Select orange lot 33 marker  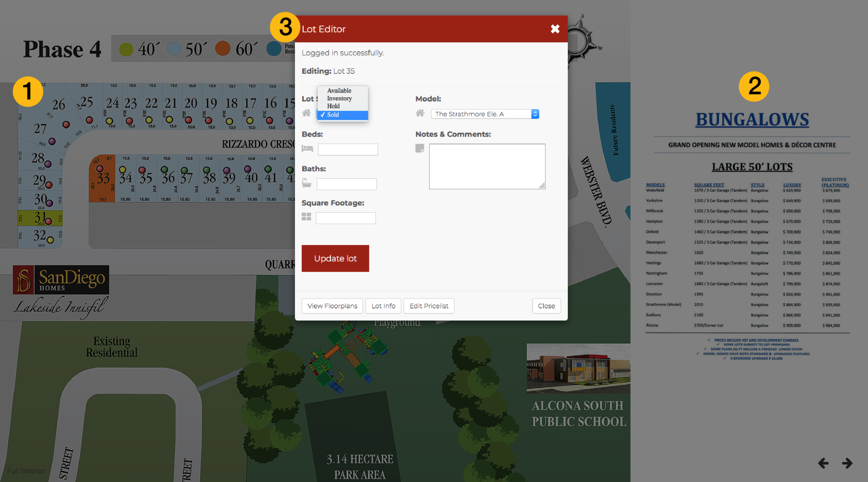coord(100,168)
